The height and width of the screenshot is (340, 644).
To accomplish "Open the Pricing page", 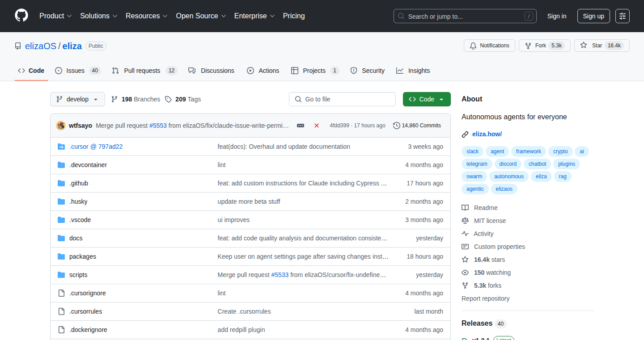I will (x=294, y=16).
